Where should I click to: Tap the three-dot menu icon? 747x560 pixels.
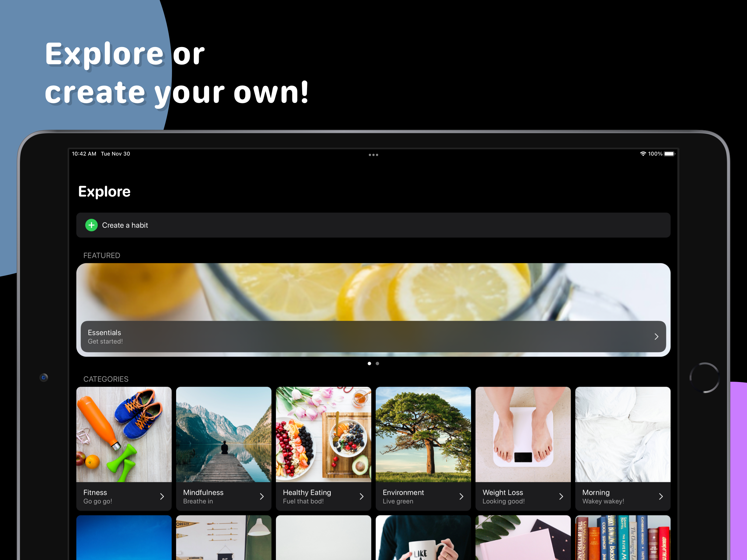(x=373, y=155)
